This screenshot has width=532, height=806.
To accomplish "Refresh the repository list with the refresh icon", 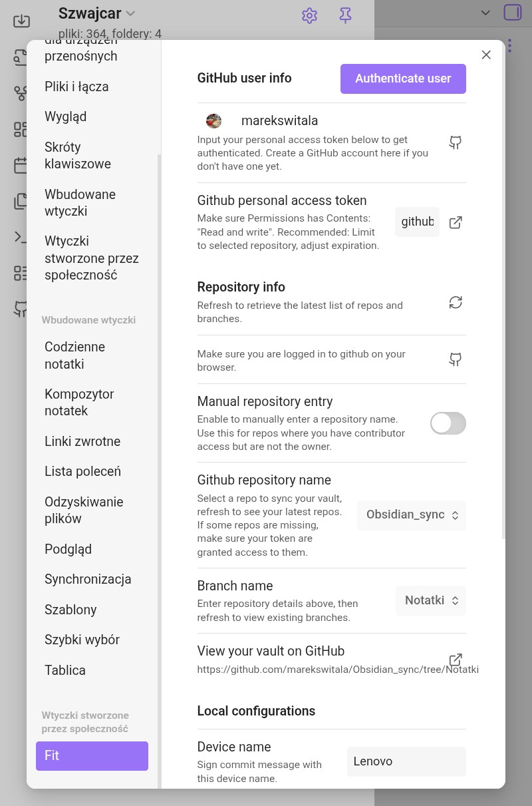I will tap(456, 302).
